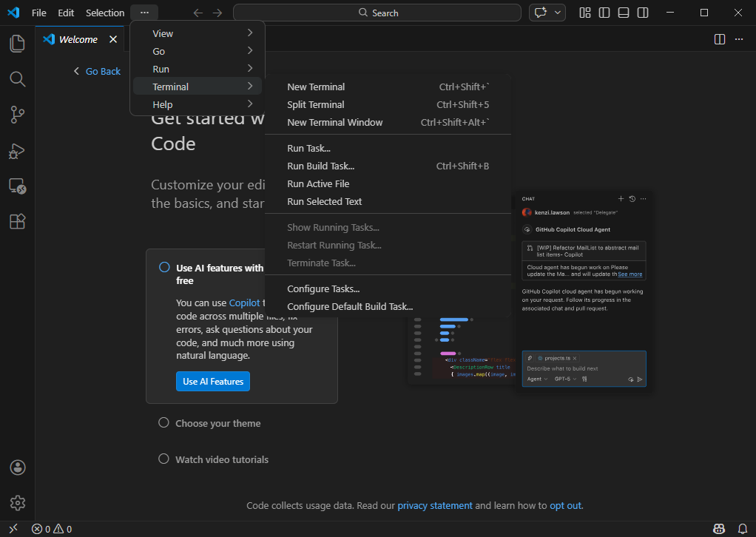Open the Explorer view in activity bar
This screenshot has width=756, height=537.
click(17, 44)
